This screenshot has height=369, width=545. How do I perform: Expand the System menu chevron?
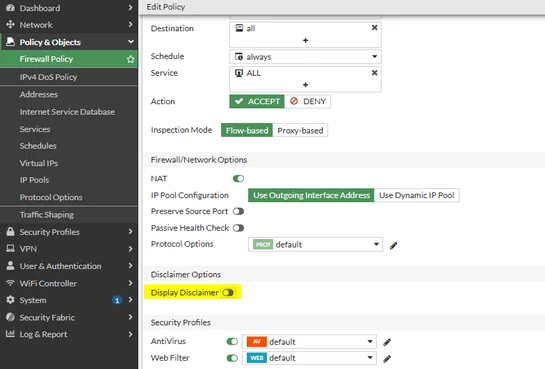tap(130, 300)
